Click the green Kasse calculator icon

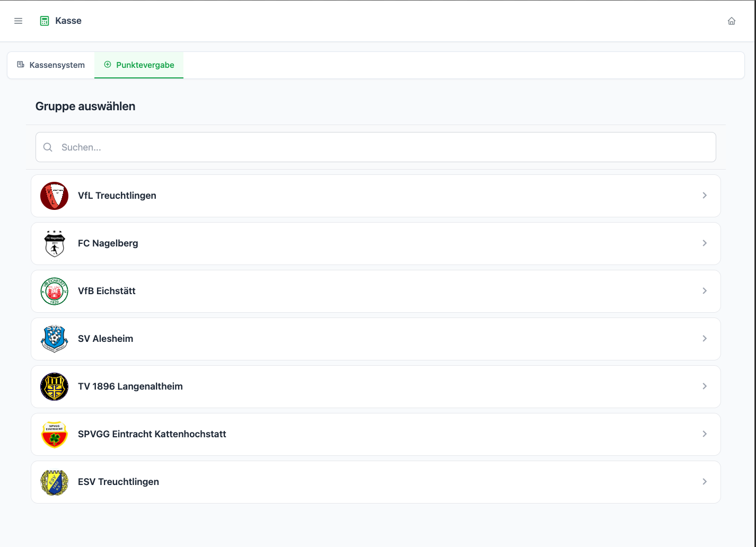(45, 21)
